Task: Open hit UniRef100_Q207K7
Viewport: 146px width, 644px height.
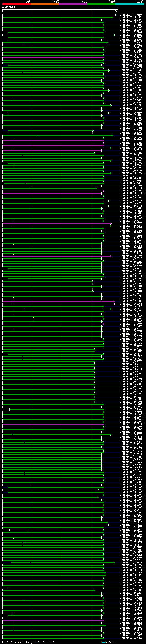Action: pyautogui.click(x=131, y=100)
